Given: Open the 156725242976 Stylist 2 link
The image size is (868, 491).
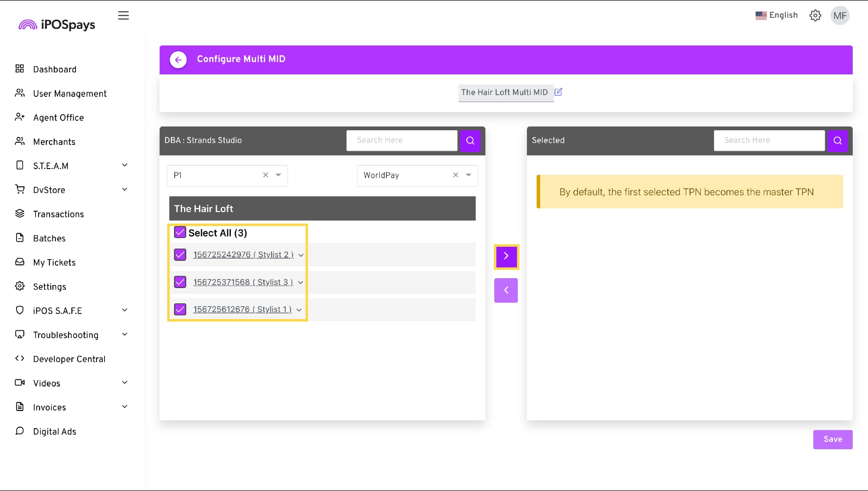Looking at the screenshot, I should pyautogui.click(x=243, y=255).
